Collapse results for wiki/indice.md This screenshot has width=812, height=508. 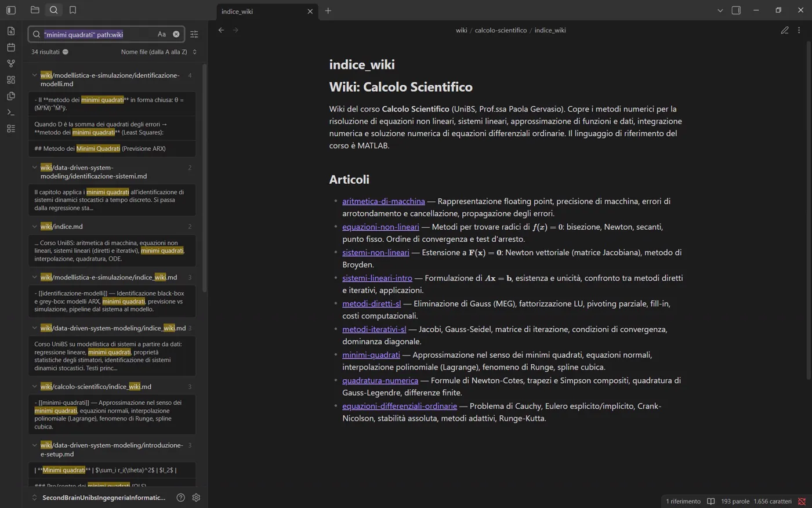click(x=34, y=227)
